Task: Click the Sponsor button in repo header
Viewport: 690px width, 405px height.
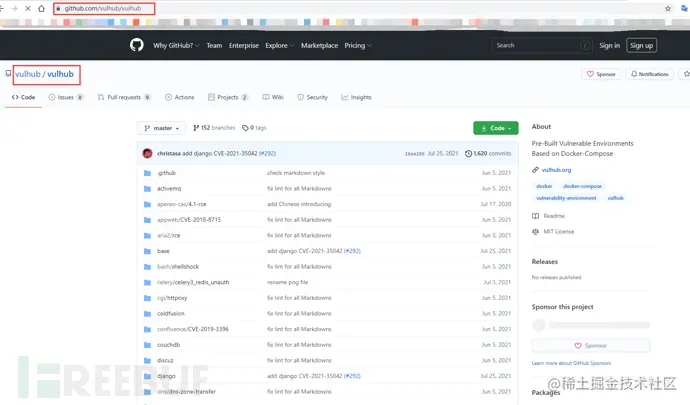Action: click(x=601, y=74)
